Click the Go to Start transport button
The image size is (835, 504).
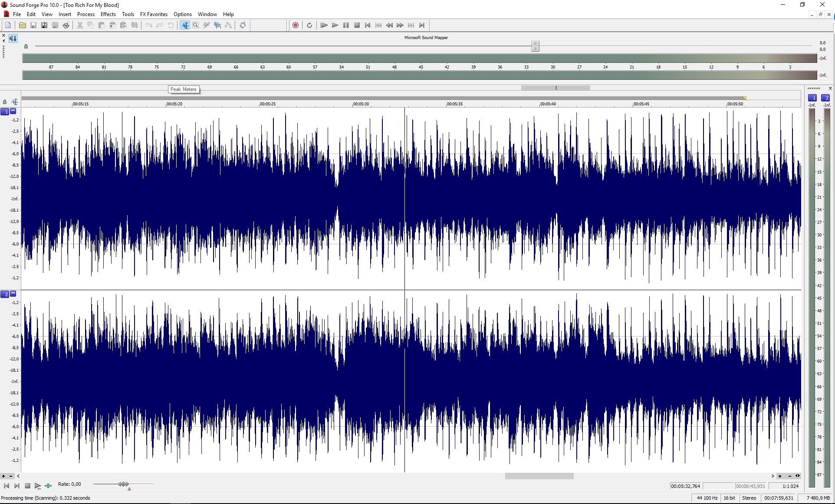pyautogui.click(x=368, y=25)
